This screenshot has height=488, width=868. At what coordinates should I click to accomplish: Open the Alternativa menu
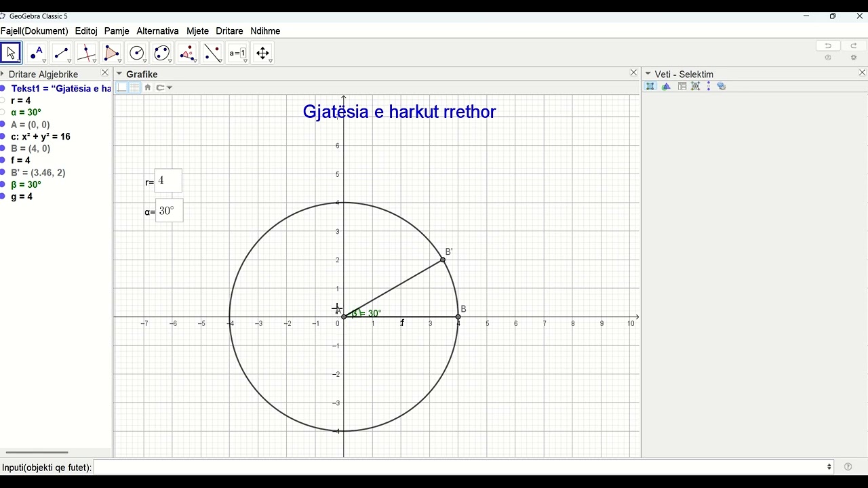157,31
